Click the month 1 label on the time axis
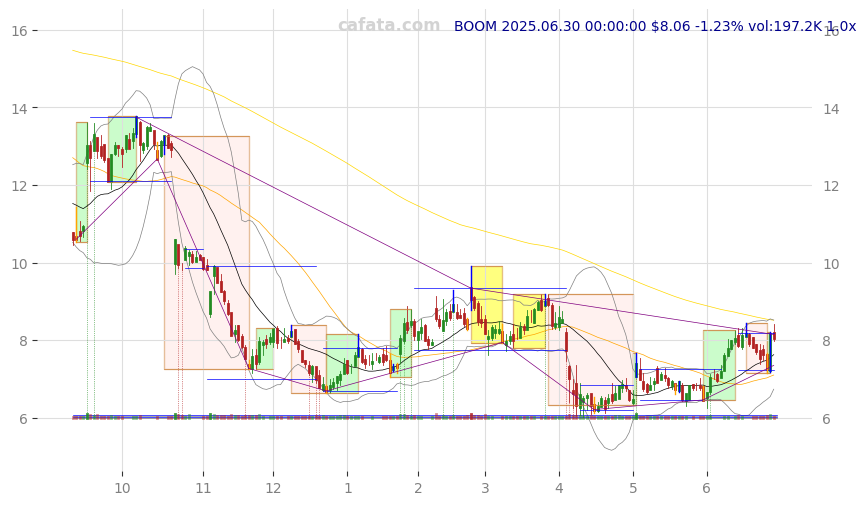Screen dimensions: 866x505 pyautogui.click(x=348, y=488)
